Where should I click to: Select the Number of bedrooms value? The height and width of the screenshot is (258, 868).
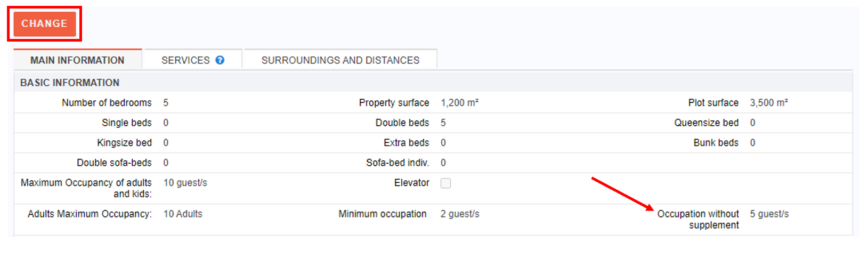166,103
